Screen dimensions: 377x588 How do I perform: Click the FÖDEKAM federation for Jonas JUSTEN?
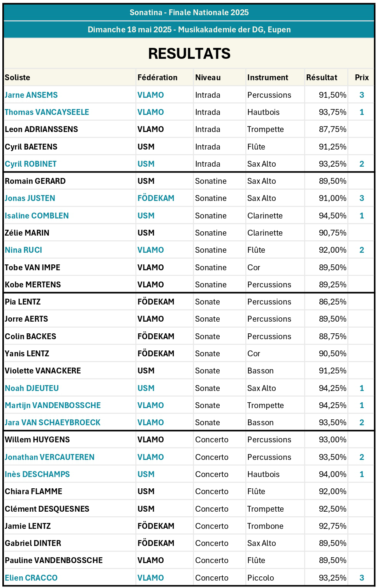click(156, 198)
